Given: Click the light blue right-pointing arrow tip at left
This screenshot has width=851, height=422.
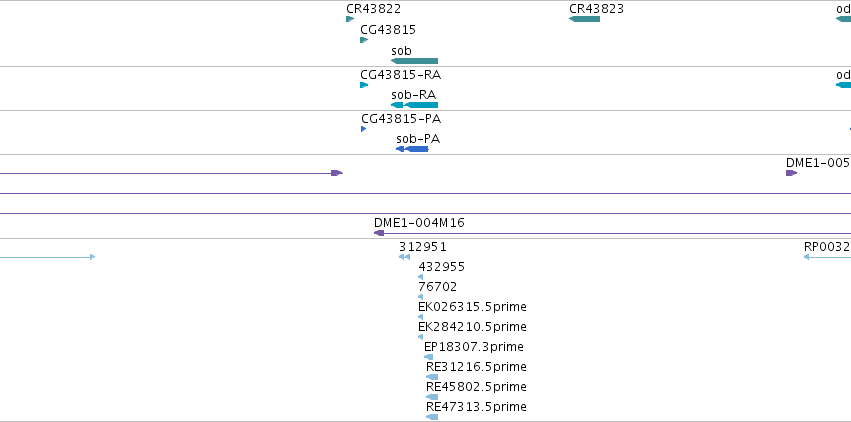Looking at the screenshot, I should pyautogui.click(x=92, y=257).
